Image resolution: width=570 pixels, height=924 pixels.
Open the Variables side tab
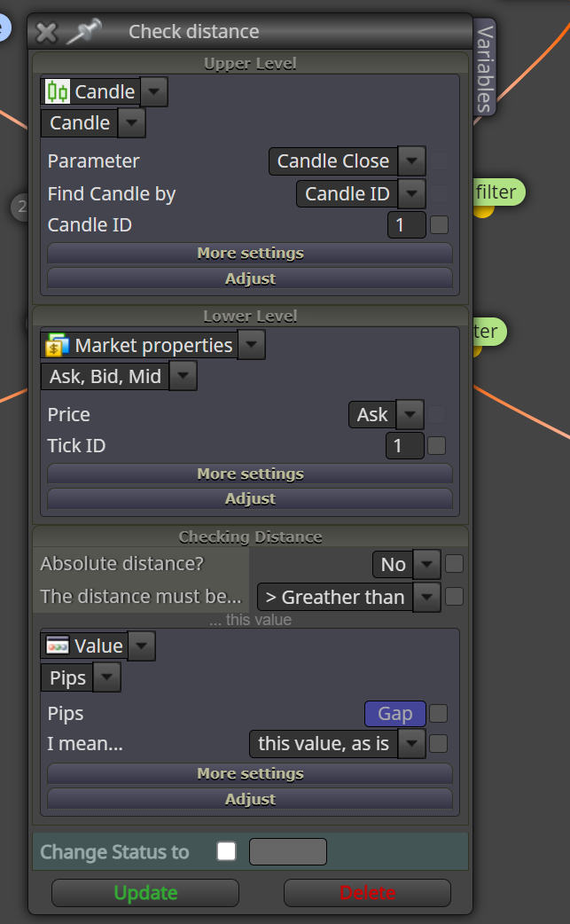[x=485, y=67]
